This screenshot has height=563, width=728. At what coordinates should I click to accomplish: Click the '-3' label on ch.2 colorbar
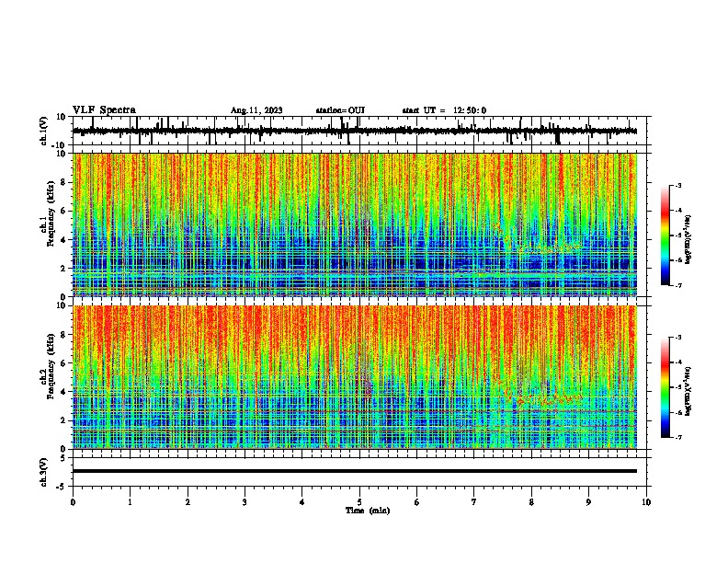click(678, 338)
